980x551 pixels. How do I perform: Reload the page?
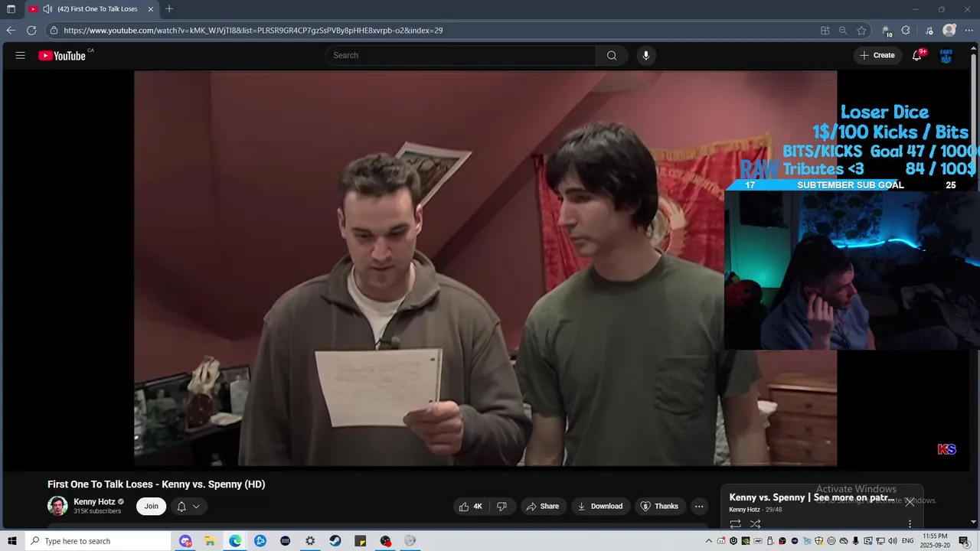[x=31, y=31]
